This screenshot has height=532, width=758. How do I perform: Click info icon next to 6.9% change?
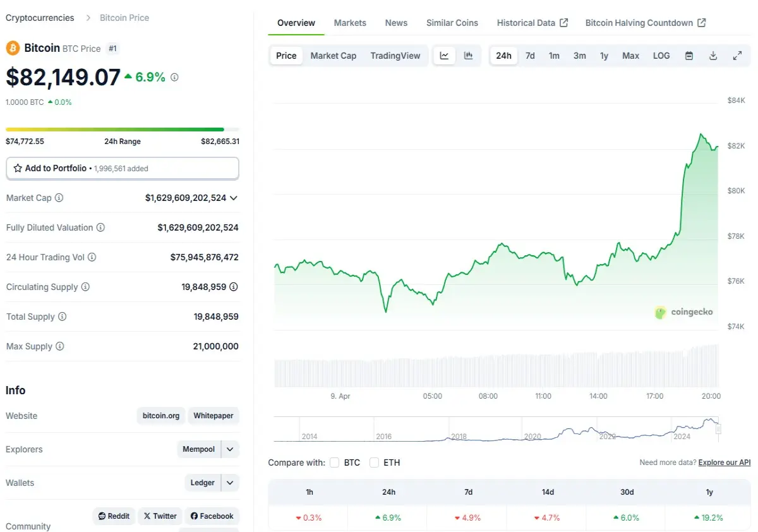[x=174, y=77]
